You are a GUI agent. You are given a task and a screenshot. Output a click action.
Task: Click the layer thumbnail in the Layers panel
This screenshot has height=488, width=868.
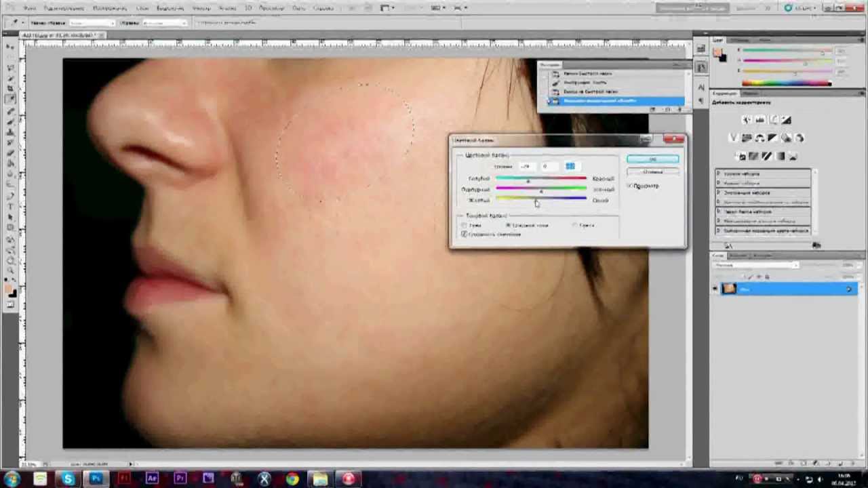click(x=729, y=289)
